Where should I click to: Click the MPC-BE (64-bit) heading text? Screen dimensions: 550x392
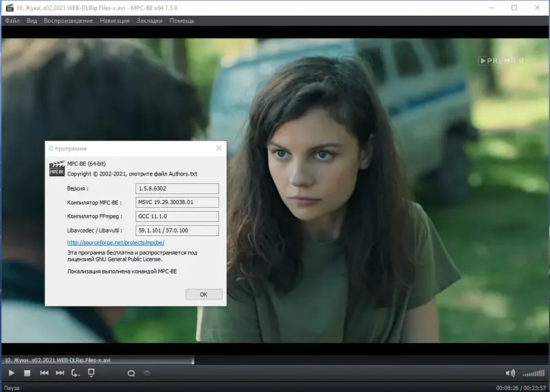tap(87, 164)
